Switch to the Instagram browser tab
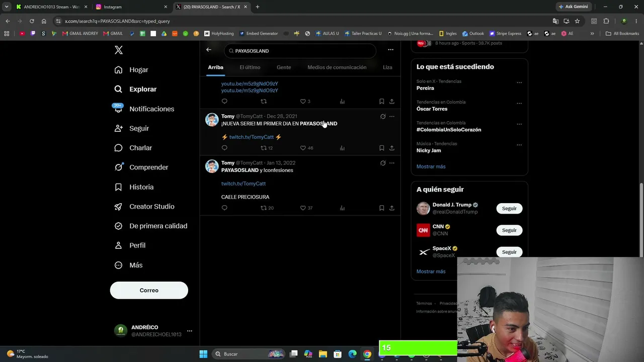The width and height of the screenshot is (644, 362). 132,7
